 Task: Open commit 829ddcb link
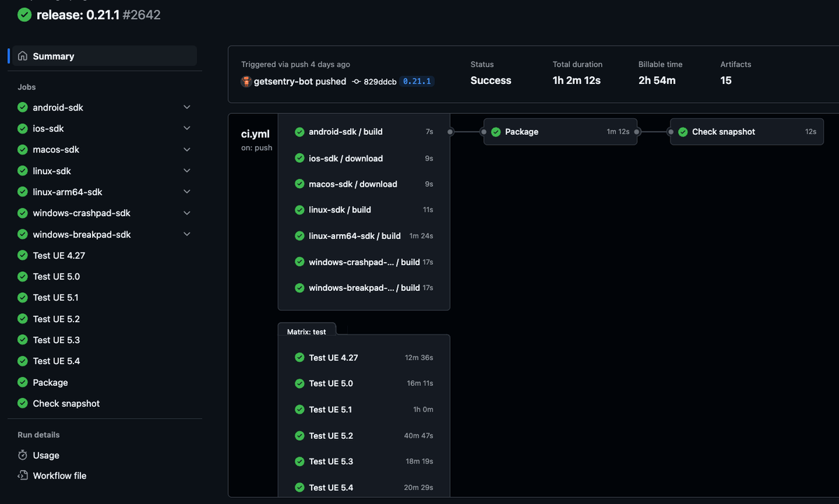pyautogui.click(x=380, y=82)
